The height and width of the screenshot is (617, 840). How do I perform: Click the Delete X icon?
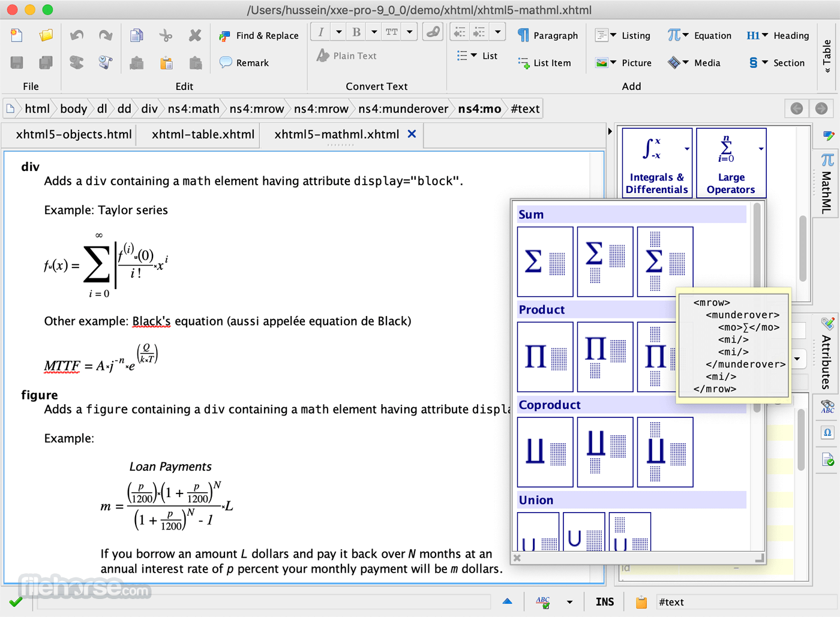pyautogui.click(x=195, y=35)
